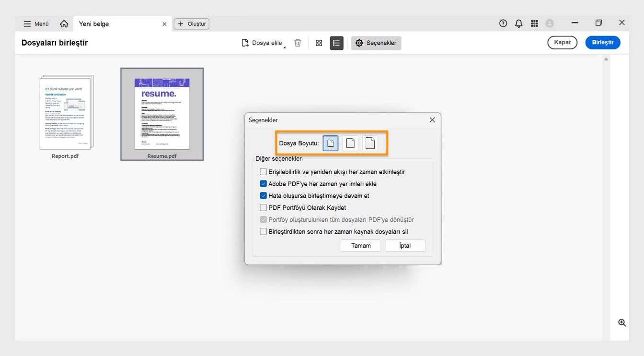This screenshot has width=644, height=356.
Task: Go to the Home icon
Action: (x=64, y=24)
